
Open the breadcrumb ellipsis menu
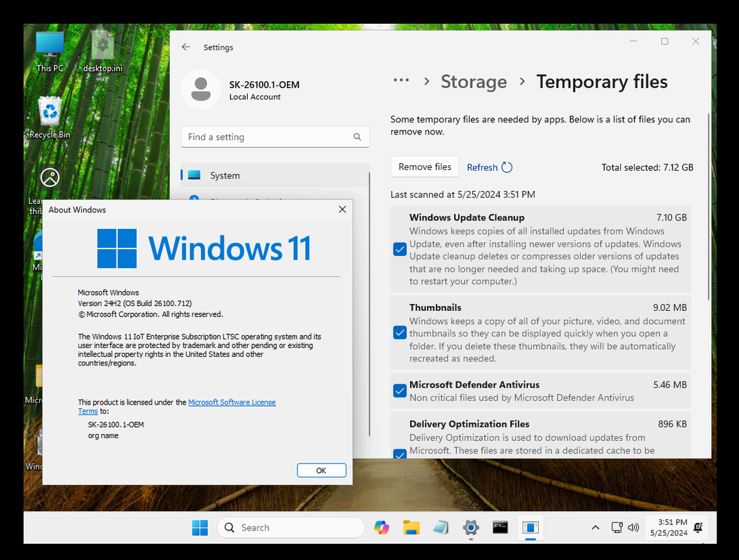click(x=401, y=80)
